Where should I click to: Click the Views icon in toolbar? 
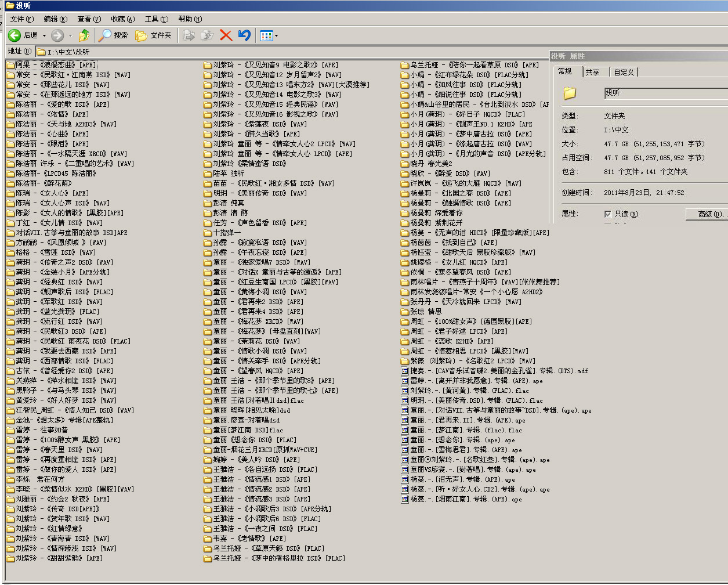coord(266,36)
